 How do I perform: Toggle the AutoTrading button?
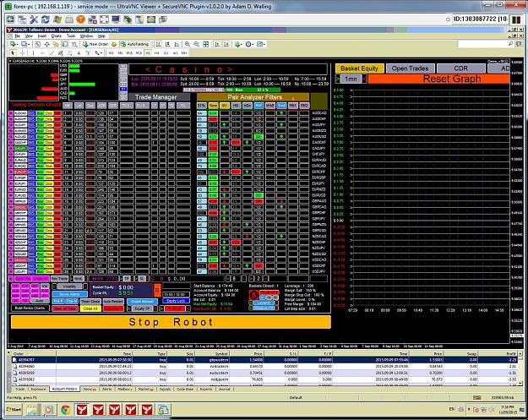(x=134, y=44)
